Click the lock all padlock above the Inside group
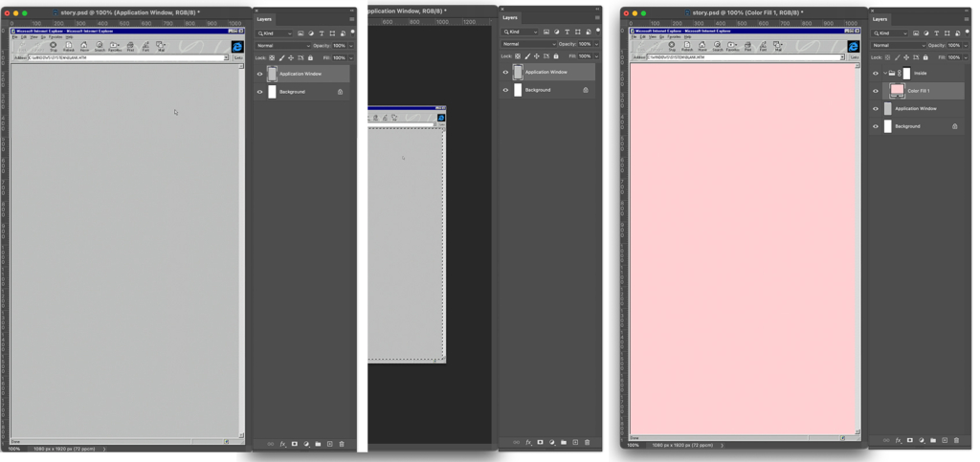The width and height of the screenshot is (980, 462). click(x=925, y=57)
